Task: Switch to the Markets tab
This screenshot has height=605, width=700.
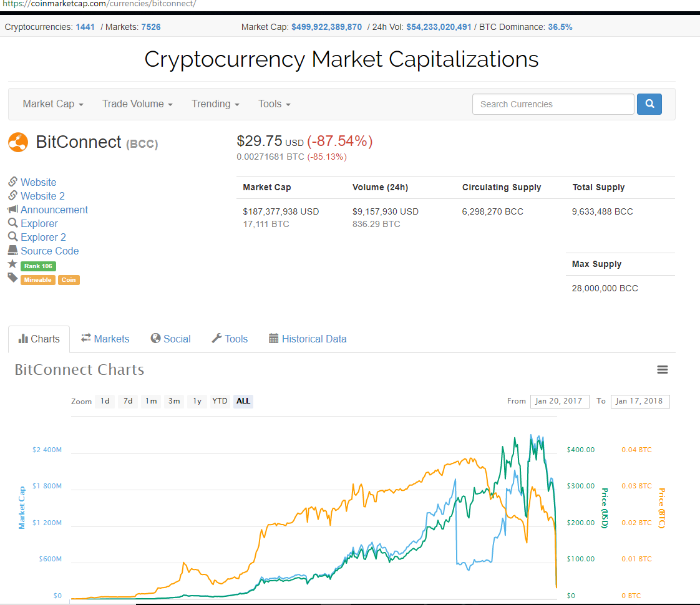Action: (x=105, y=339)
